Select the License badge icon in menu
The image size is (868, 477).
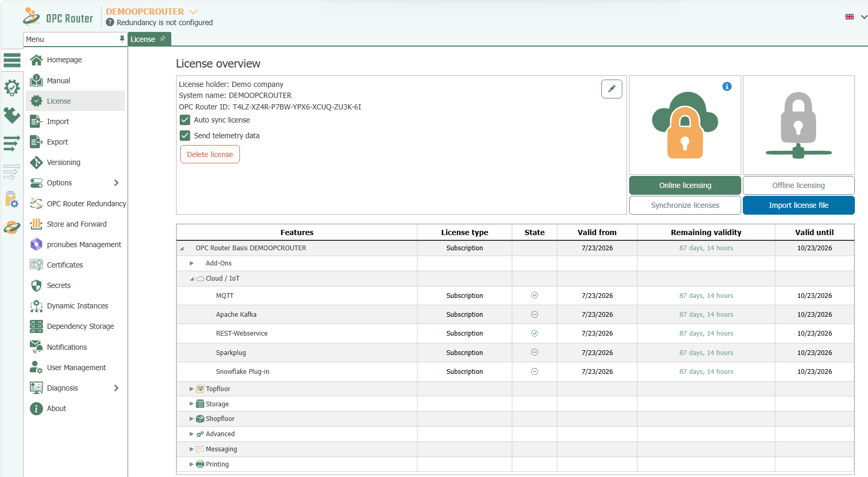(36, 101)
